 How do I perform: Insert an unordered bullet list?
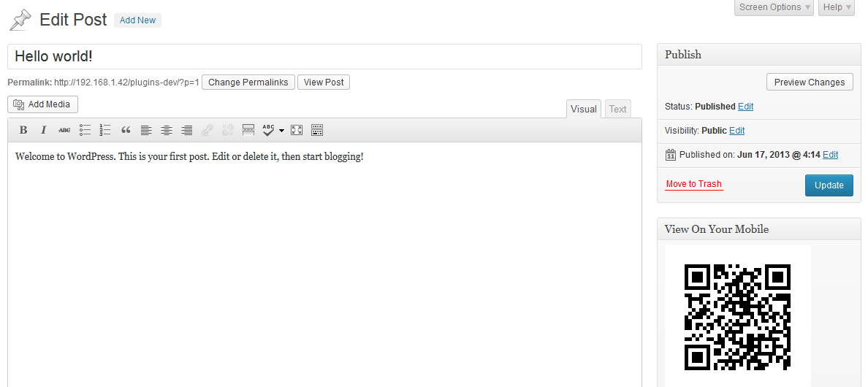[85, 131]
